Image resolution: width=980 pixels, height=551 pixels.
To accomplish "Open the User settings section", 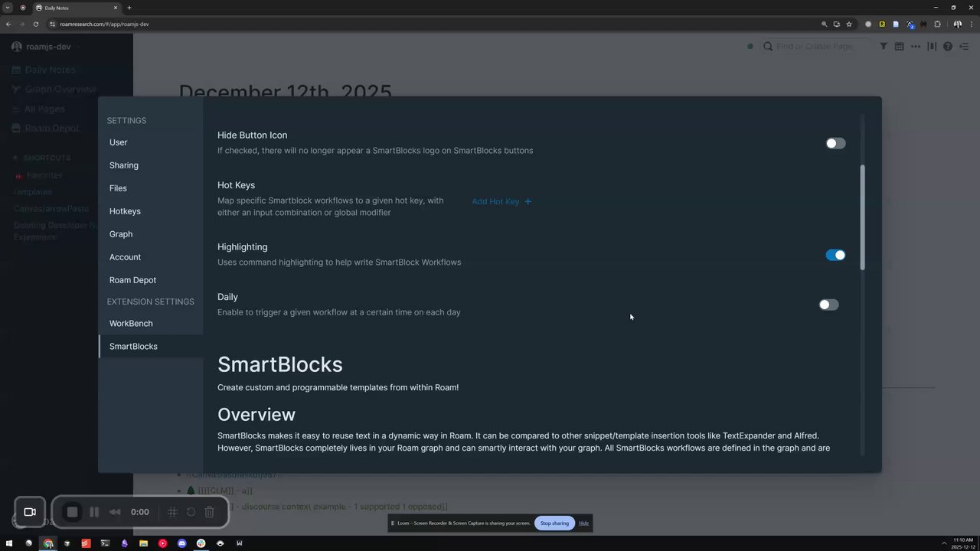I will click(x=118, y=142).
